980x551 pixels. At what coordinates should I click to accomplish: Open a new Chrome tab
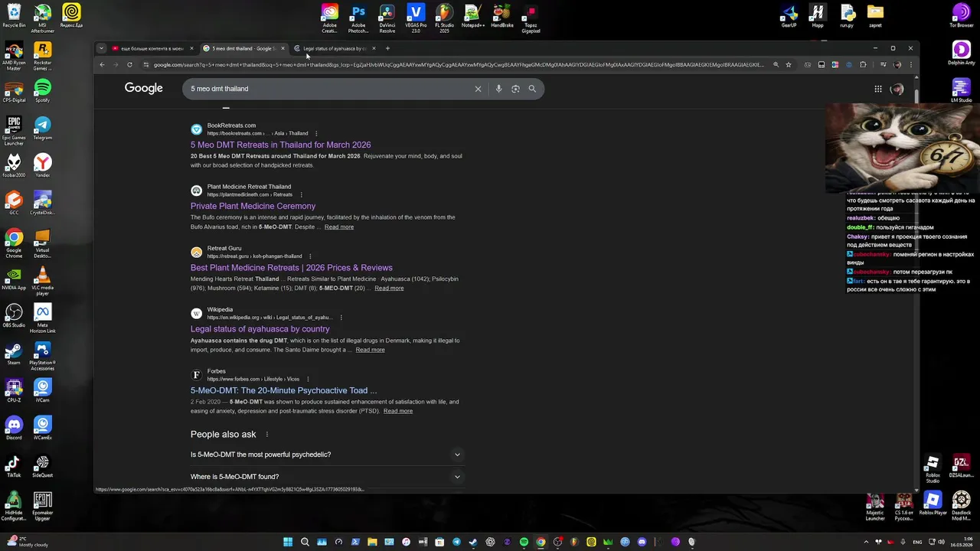[x=387, y=48]
